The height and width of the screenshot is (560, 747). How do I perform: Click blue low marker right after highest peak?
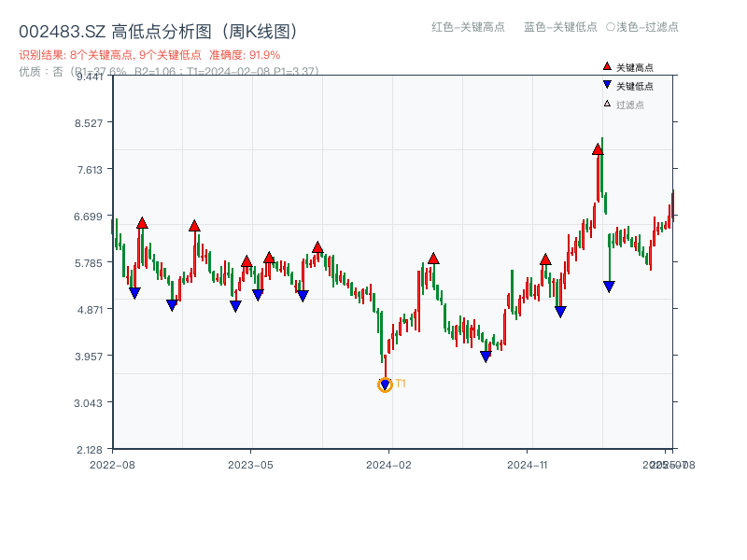click(609, 287)
